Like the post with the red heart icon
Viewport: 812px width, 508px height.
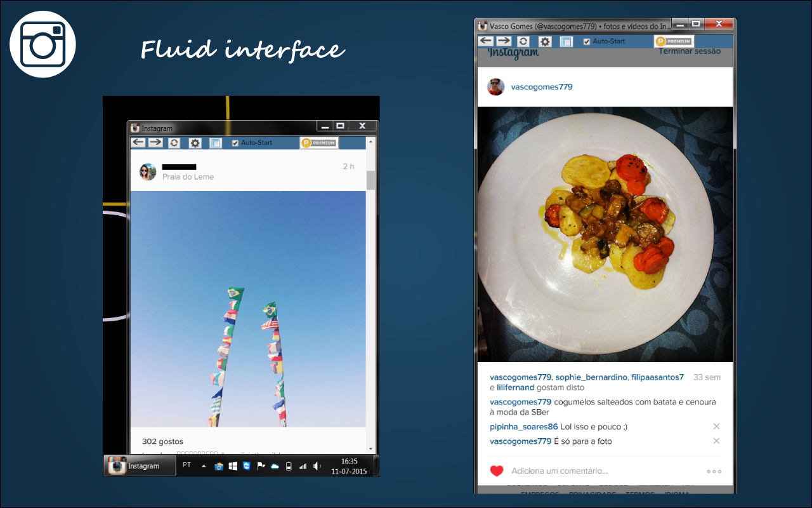pos(497,471)
